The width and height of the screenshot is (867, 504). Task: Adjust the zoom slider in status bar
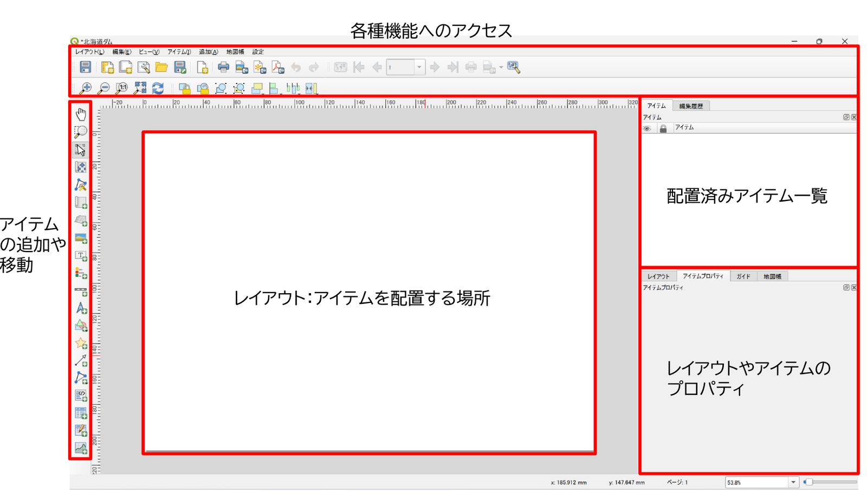pos(830,482)
